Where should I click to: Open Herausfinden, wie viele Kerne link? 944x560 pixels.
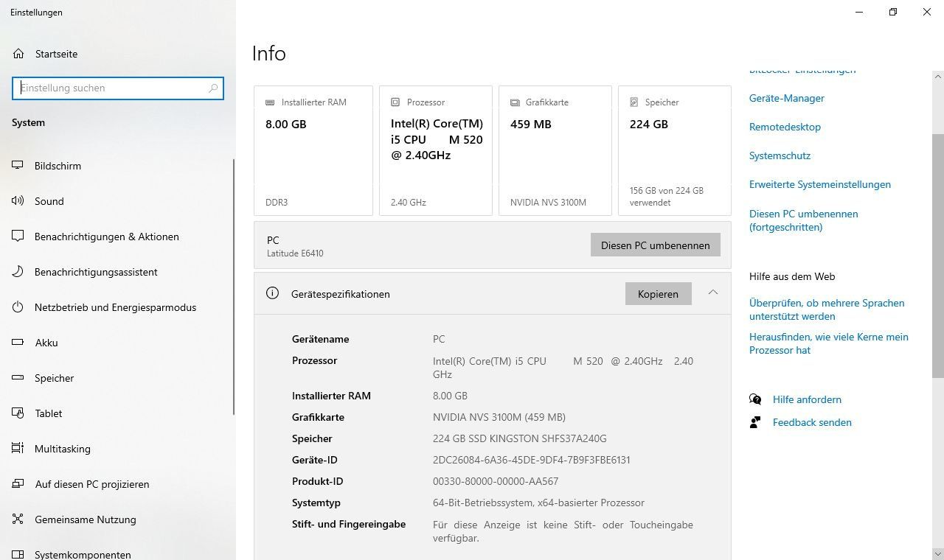828,343
